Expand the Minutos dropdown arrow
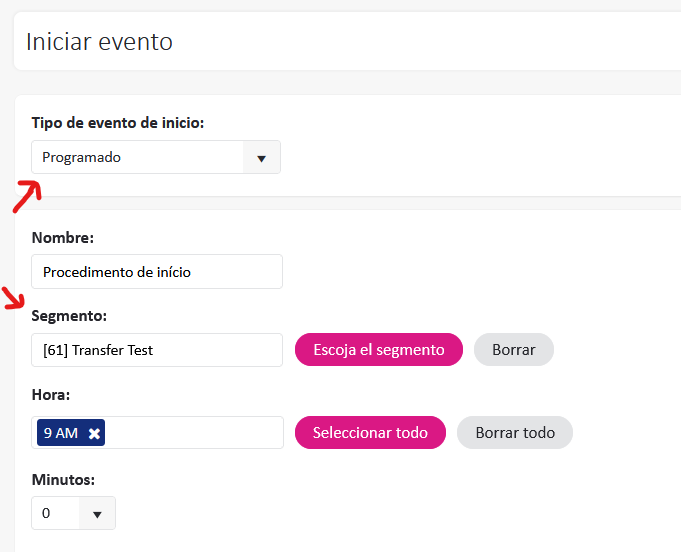This screenshot has width=681, height=552. (x=97, y=514)
